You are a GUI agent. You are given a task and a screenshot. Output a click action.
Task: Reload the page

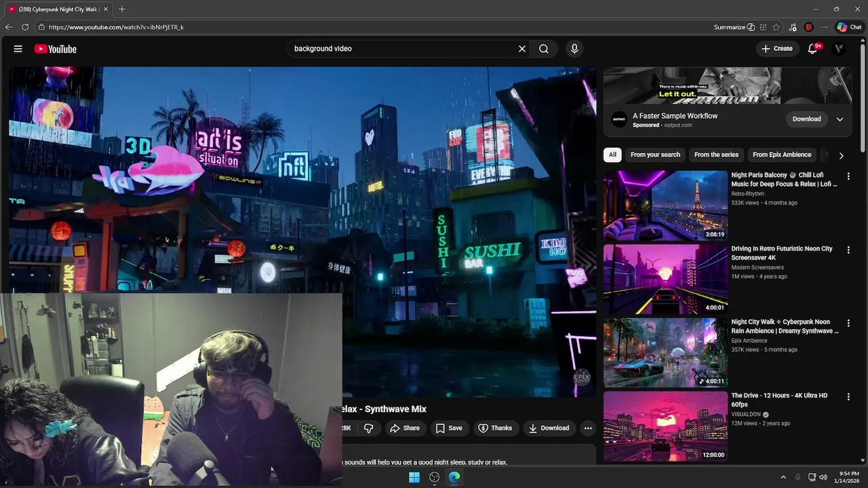[25, 27]
